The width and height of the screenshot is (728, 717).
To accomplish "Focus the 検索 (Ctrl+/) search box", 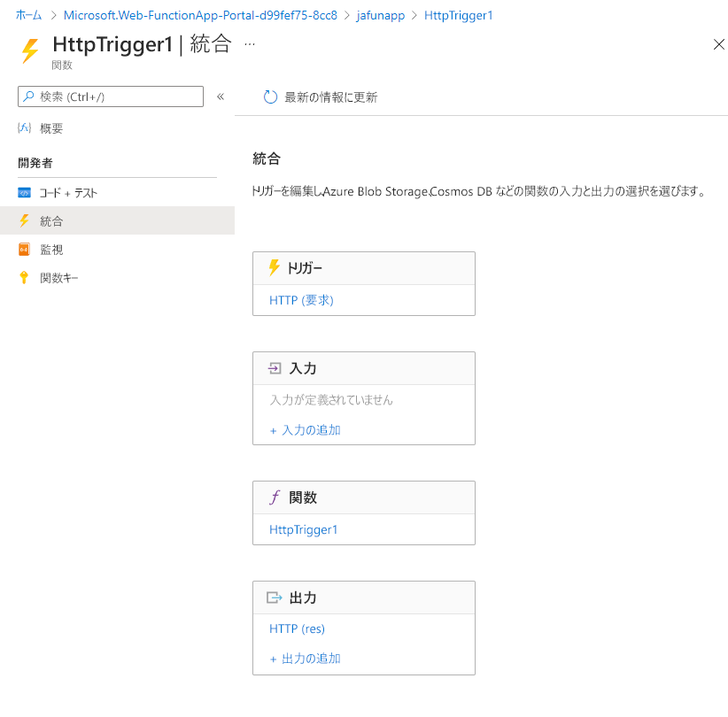I will (111, 96).
